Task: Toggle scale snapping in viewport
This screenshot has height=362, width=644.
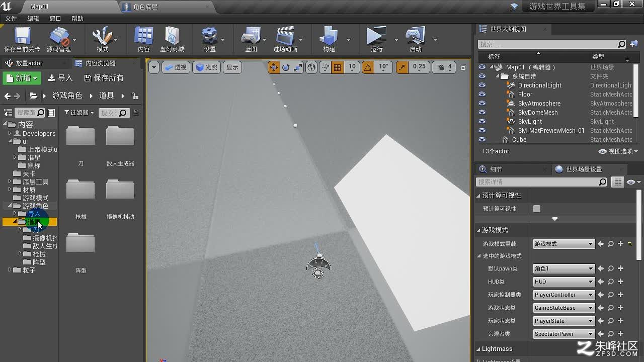Action: coord(401,67)
